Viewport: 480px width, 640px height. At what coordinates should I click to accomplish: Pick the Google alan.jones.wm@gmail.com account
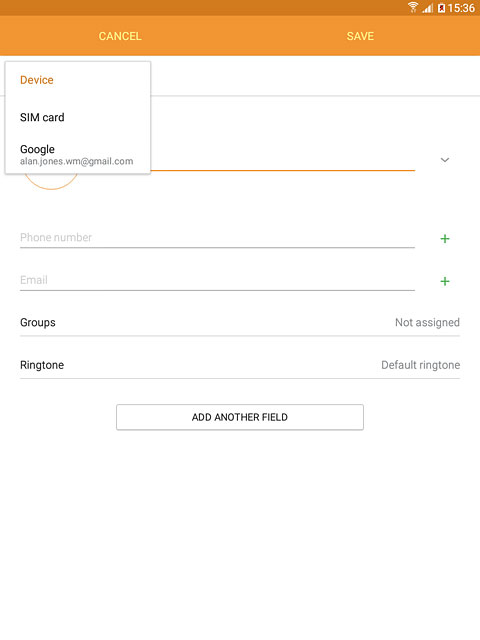pos(78,154)
